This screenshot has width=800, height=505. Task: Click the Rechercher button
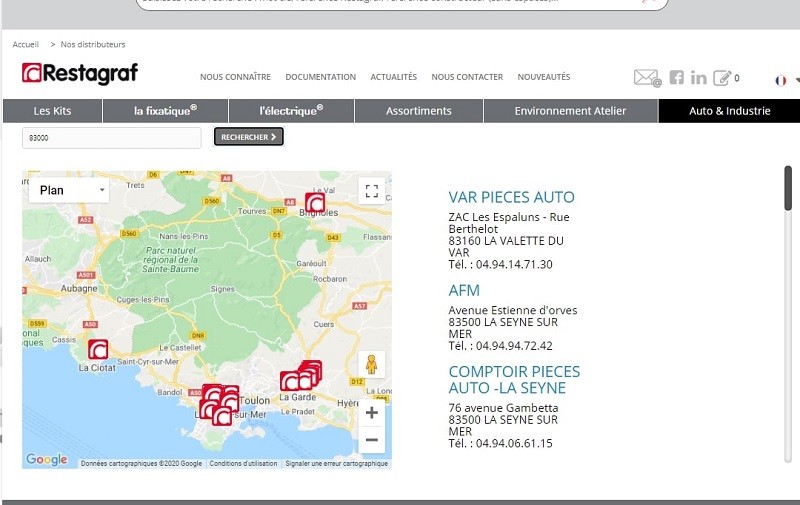[248, 137]
